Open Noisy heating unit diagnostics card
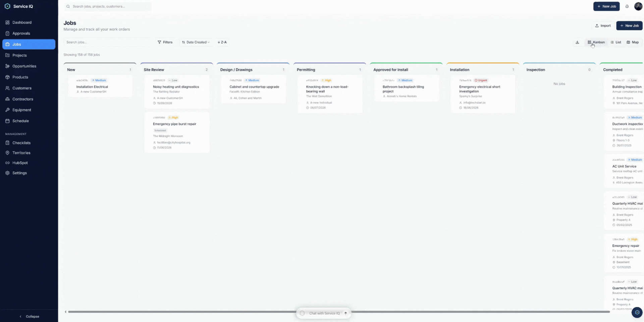 click(x=177, y=92)
